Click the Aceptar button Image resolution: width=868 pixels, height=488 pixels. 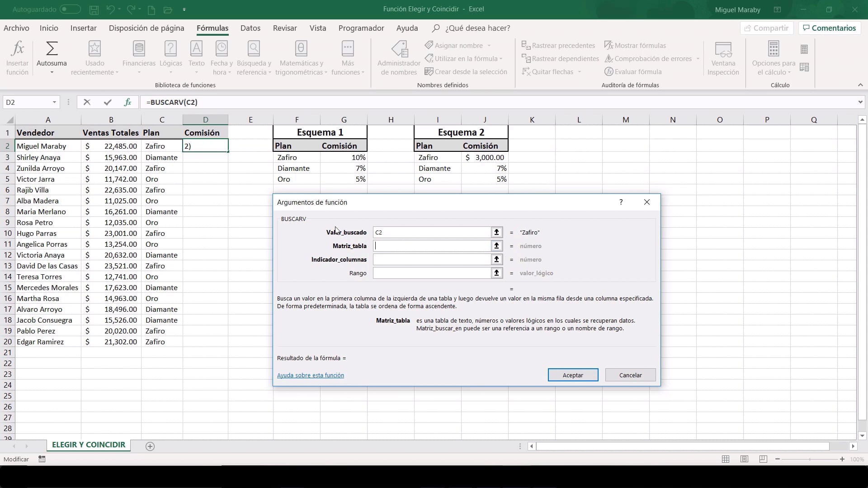pos(572,375)
